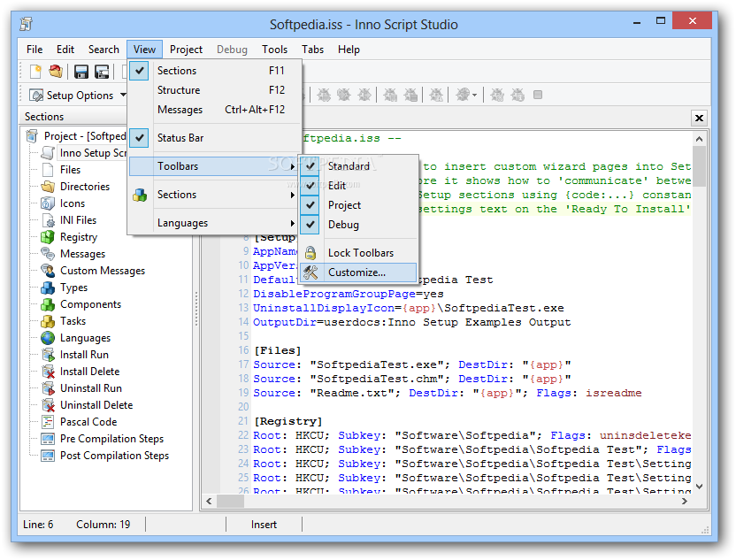Select the Messages speech bubble icon
The height and width of the screenshot is (560, 736).
pos(48,254)
